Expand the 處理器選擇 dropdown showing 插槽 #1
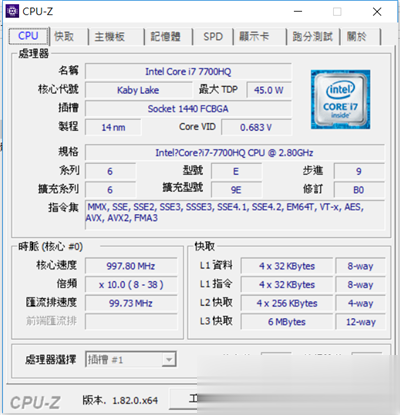Image resolution: width=400 pixels, height=415 pixels. tap(131, 359)
